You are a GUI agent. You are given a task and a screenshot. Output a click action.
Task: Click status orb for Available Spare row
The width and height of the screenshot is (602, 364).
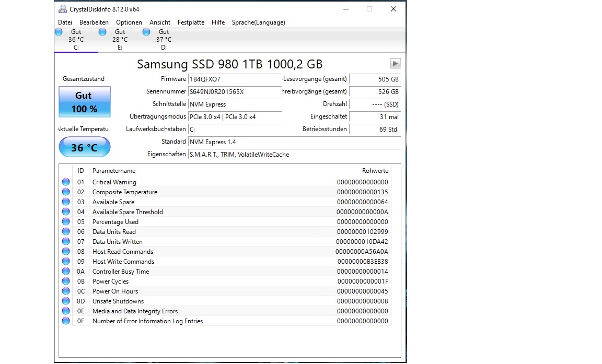66,202
